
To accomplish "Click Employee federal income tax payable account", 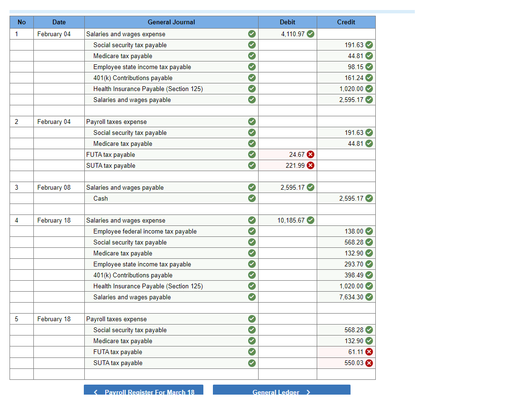I will coord(145,231).
